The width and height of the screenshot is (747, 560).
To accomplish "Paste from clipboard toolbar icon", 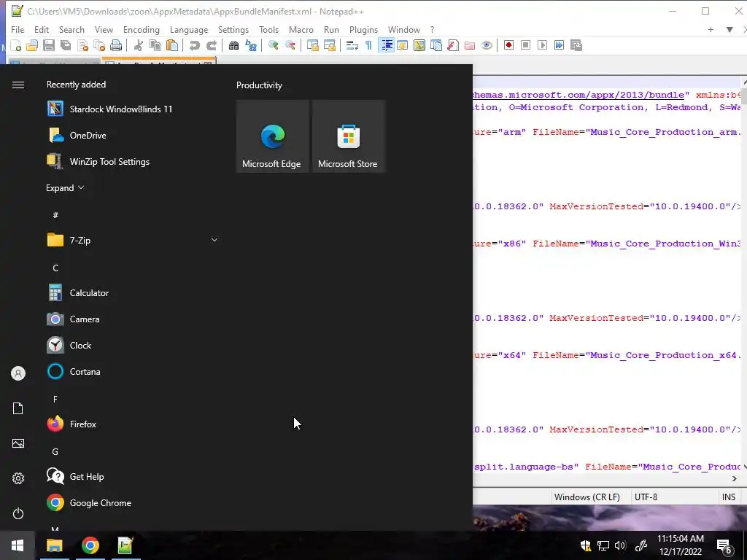I will tap(172, 45).
